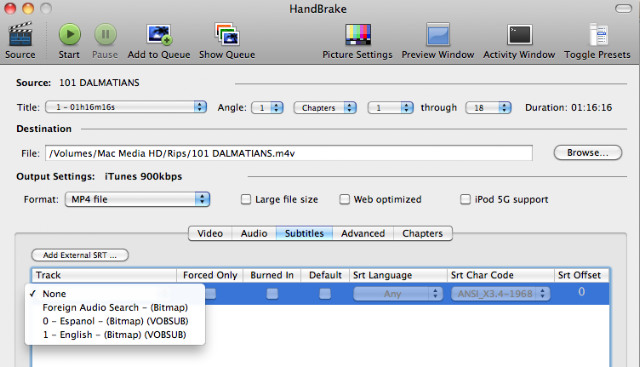Screen dimensions: 640x367
Task: Click the Burned In column header
Action: click(272, 275)
